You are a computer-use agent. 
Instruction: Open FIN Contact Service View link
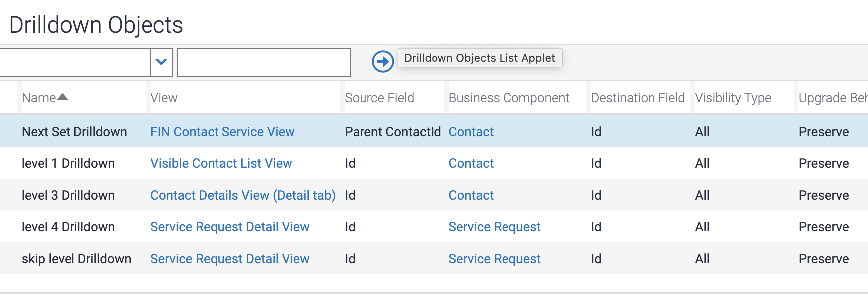tap(222, 132)
